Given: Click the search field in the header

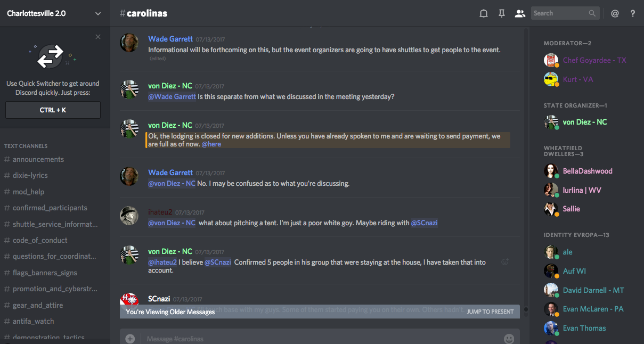Looking at the screenshot, I should (559, 13).
